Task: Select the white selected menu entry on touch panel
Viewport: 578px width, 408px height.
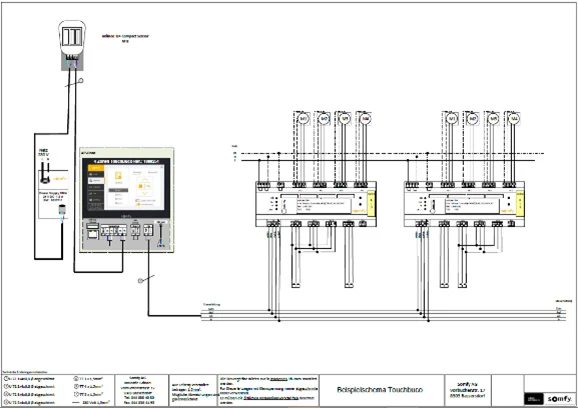Action: (x=96, y=181)
